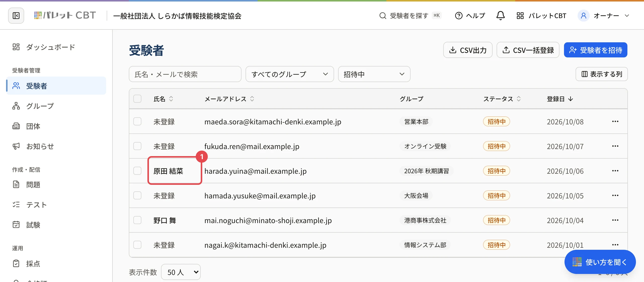
Task: Open the 招待中 status filter dropdown
Action: pos(374,74)
